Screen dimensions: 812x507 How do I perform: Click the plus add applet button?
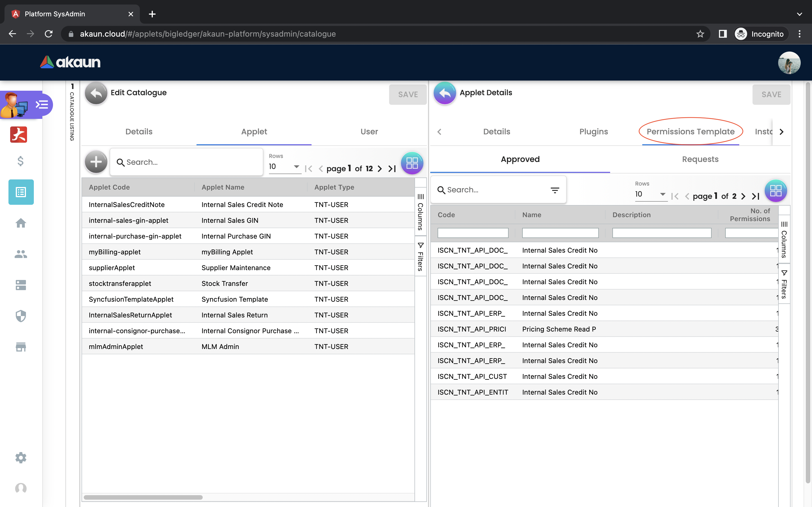pos(96,162)
